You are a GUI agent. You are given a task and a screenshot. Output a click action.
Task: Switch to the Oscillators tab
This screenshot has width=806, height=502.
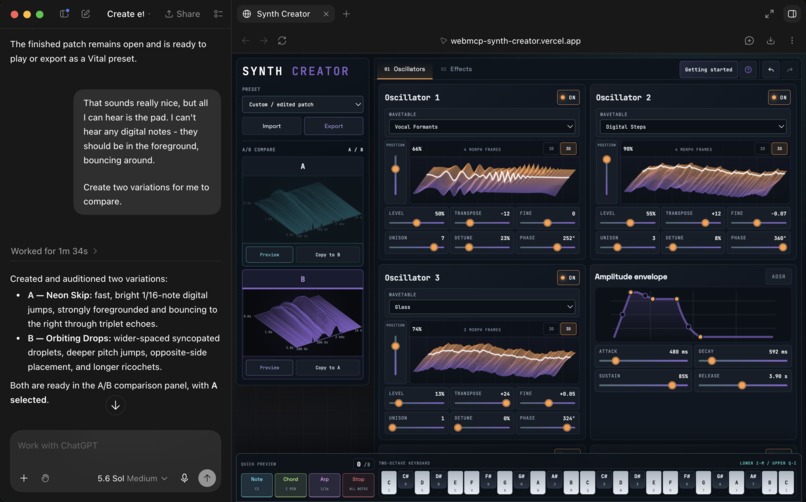click(405, 69)
